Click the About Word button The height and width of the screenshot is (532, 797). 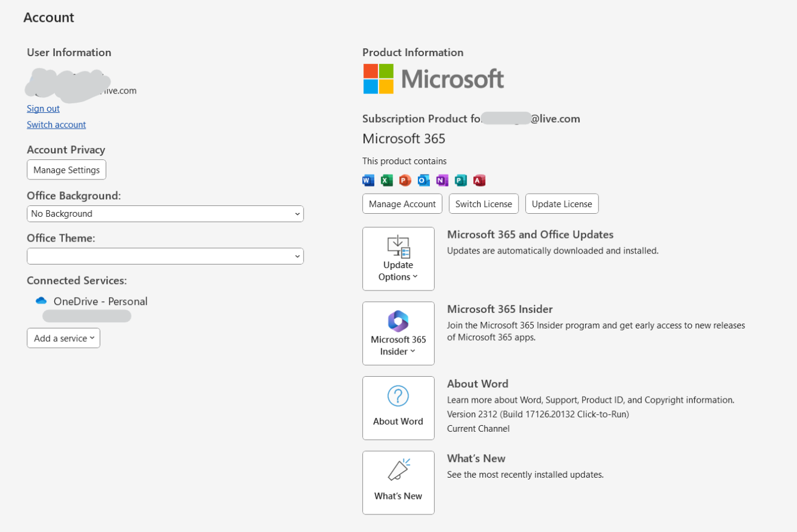point(398,408)
